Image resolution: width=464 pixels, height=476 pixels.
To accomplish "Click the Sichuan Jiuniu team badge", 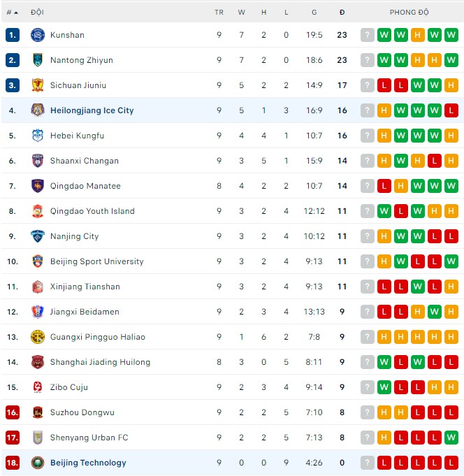I will [x=38, y=85].
